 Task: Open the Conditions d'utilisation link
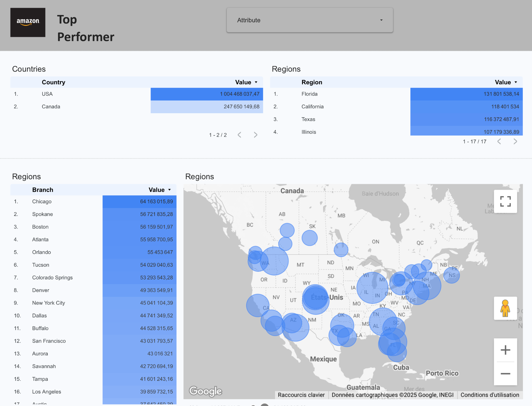[x=489, y=395]
